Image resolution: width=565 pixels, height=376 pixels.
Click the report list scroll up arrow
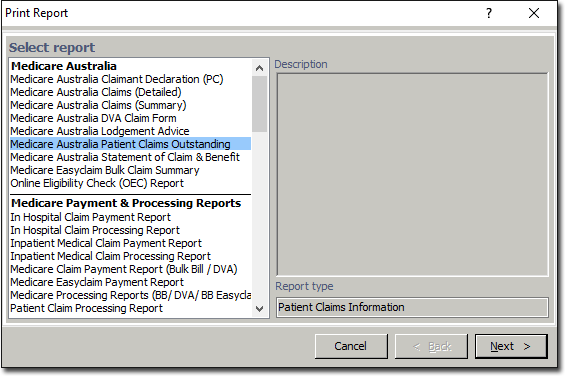pyautogui.click(x=259, y=68)
